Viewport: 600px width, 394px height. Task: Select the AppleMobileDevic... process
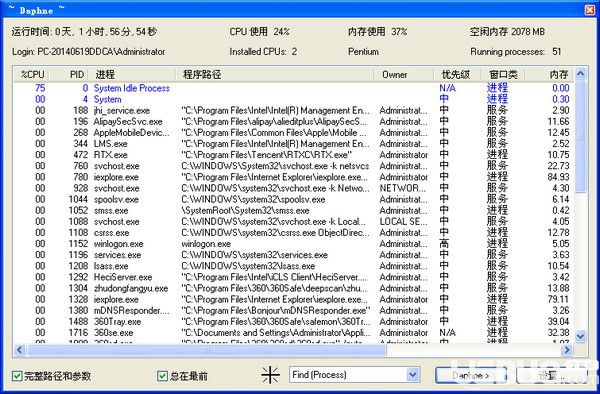click(294, 133)
